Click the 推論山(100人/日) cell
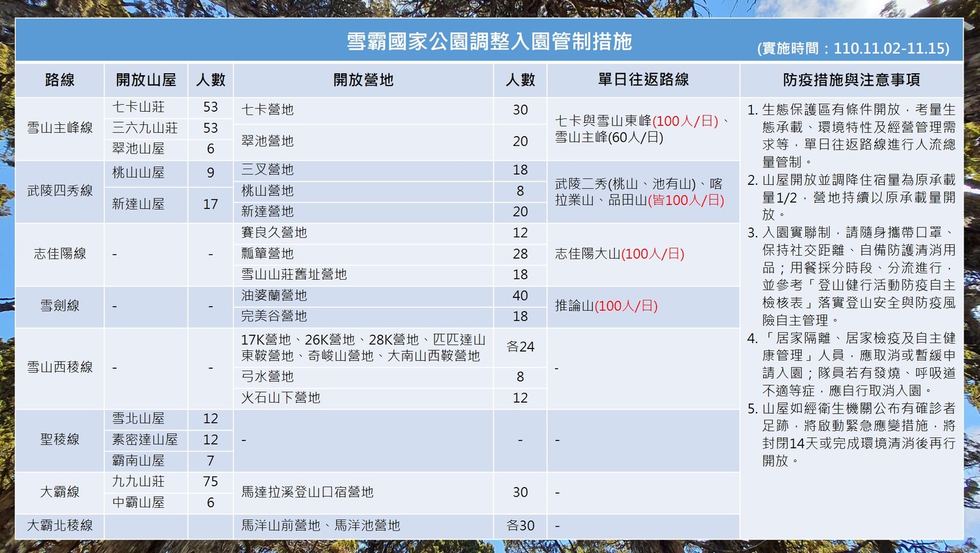The image size is (980, 553). (643, 306)
